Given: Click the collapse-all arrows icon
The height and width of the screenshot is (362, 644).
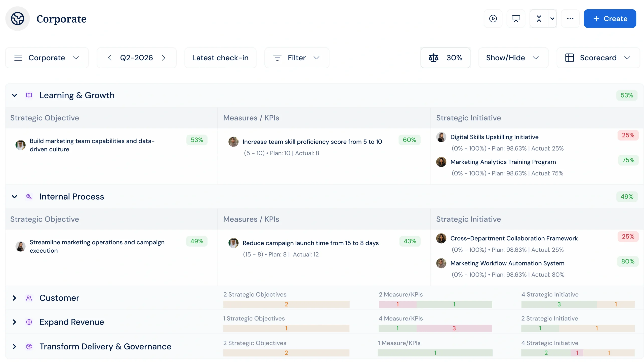Looking at the screenshot, I should point(539,19).
